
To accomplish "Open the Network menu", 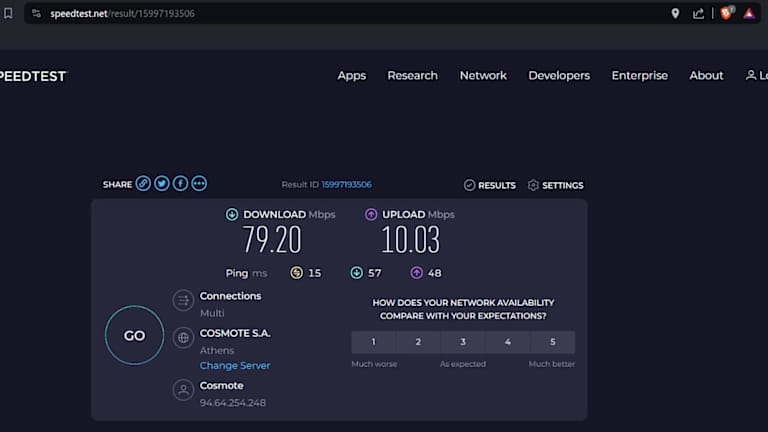I will 483,75.
